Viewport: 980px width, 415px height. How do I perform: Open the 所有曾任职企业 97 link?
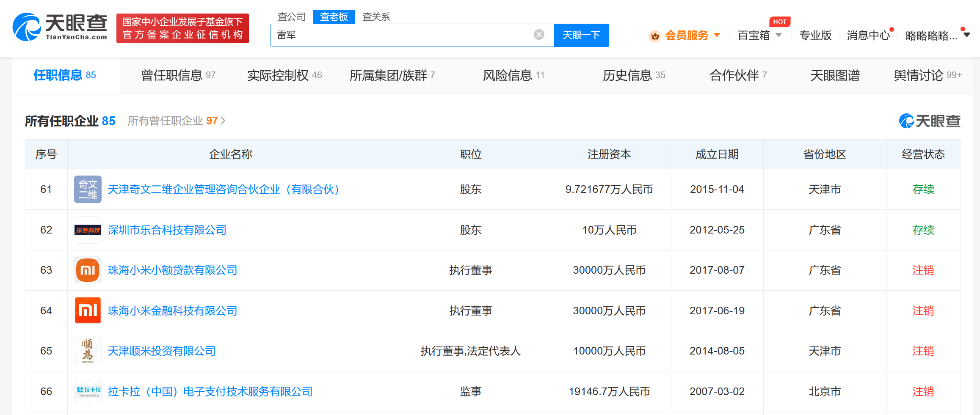tap(176, 121)
